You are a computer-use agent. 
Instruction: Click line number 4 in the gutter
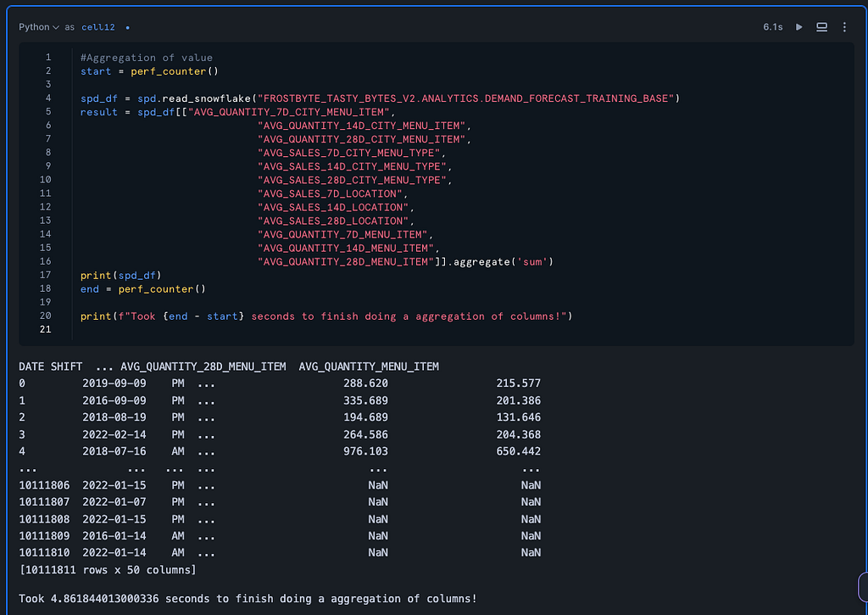(x=48, y=98)
